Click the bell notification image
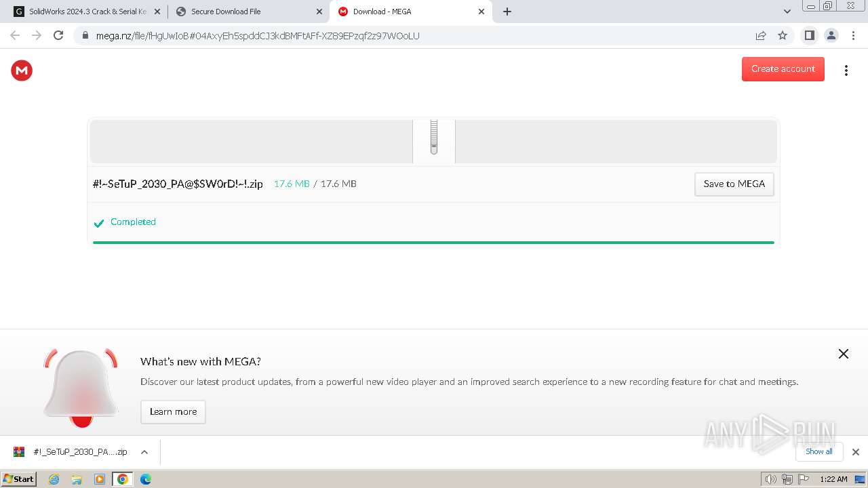Screen dimensions: 868x488 pyautogui.click(x=81, y=388)
